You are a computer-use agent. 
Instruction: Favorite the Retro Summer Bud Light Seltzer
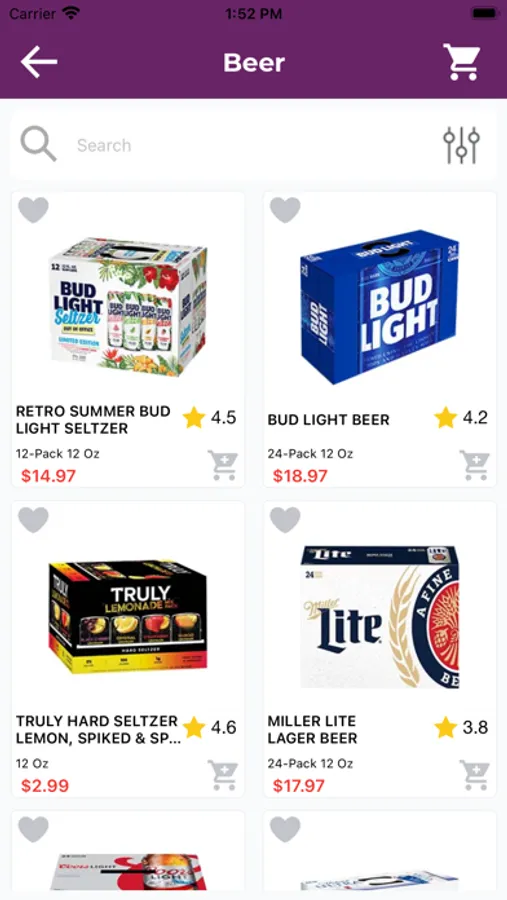coord(33,210)
